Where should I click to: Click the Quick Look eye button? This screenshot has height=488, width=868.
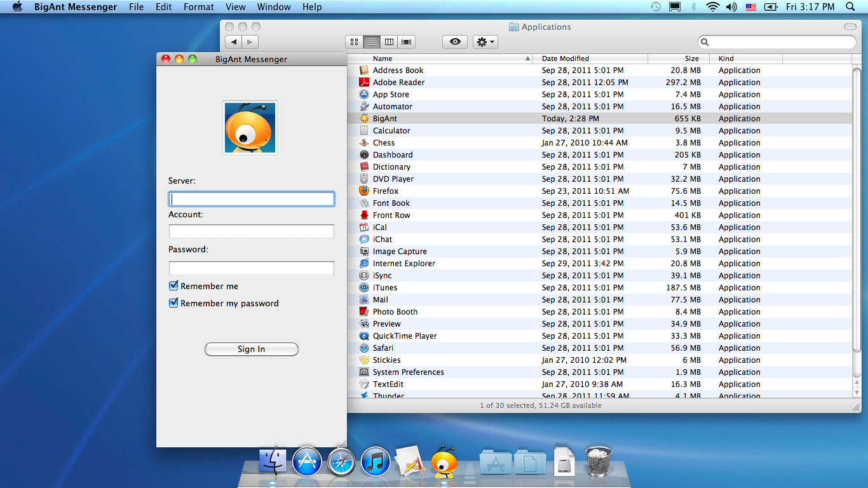(x=455, y=42)
